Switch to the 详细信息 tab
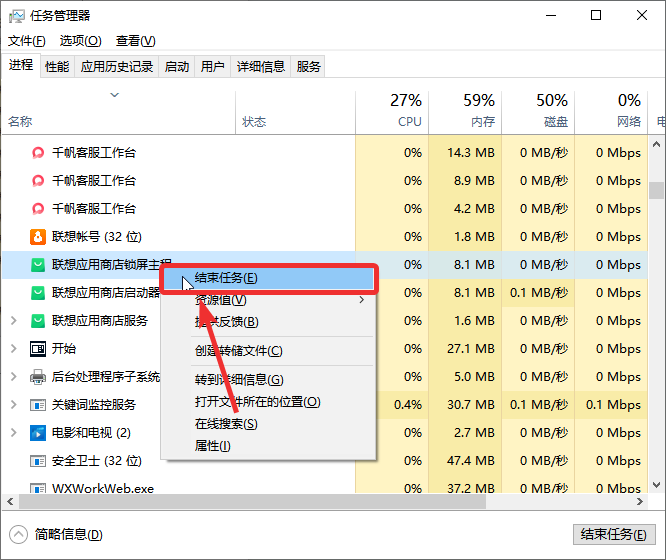The image size is (666, 560). [x=260, y=67]
